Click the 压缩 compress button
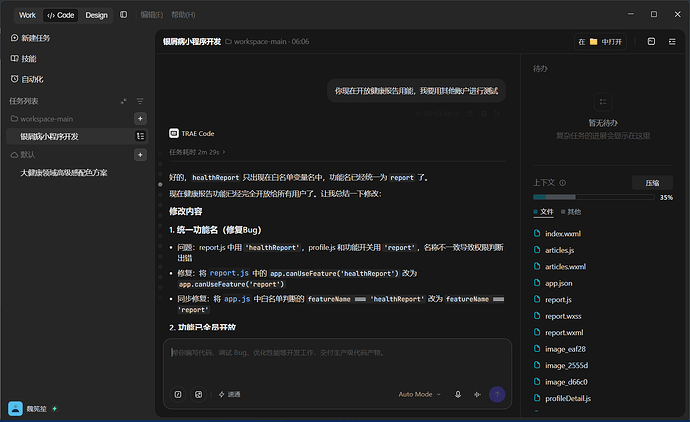Viewport: 690px width, 422px height. click(x=652, y=183)
